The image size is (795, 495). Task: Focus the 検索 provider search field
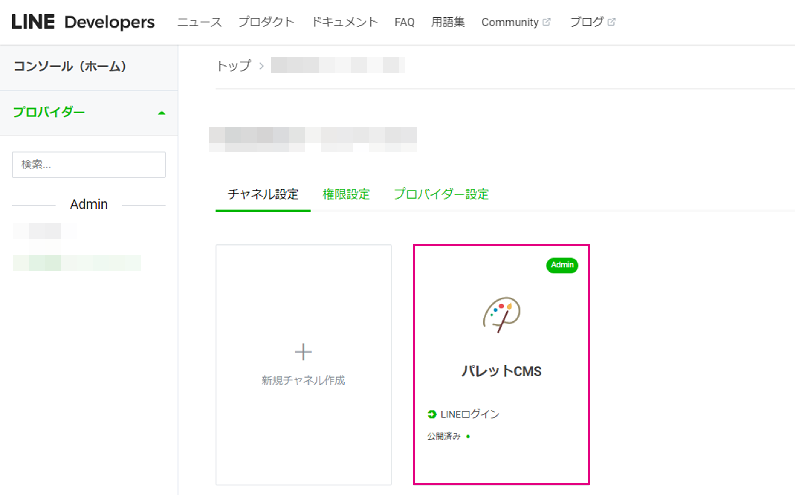(89, 164)
